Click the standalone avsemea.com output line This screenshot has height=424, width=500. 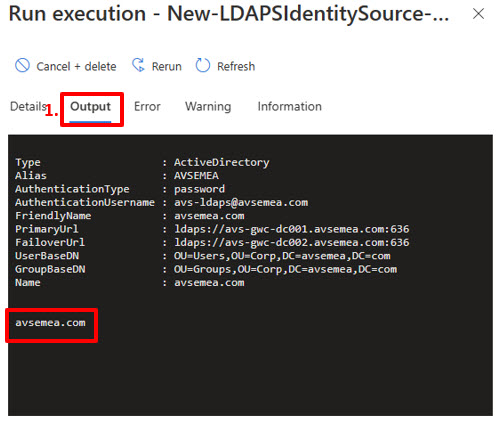click(x=50, y=322)
